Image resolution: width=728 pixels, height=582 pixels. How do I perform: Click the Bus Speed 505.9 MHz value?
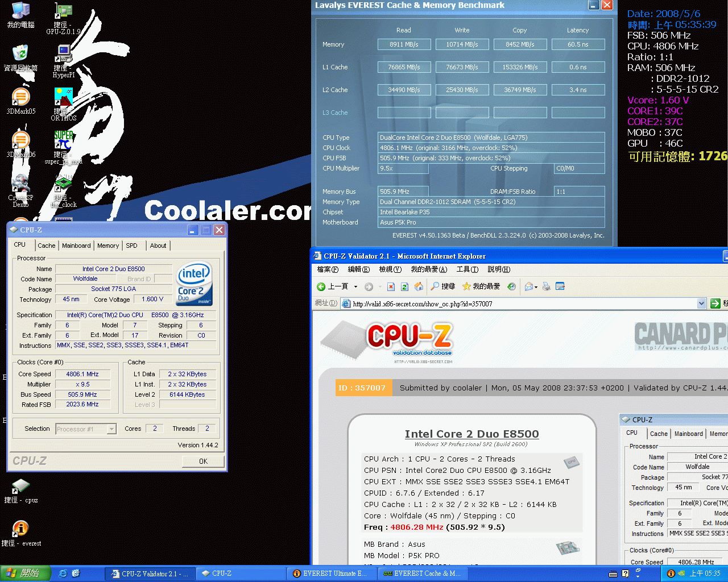(x=82, y=394)
